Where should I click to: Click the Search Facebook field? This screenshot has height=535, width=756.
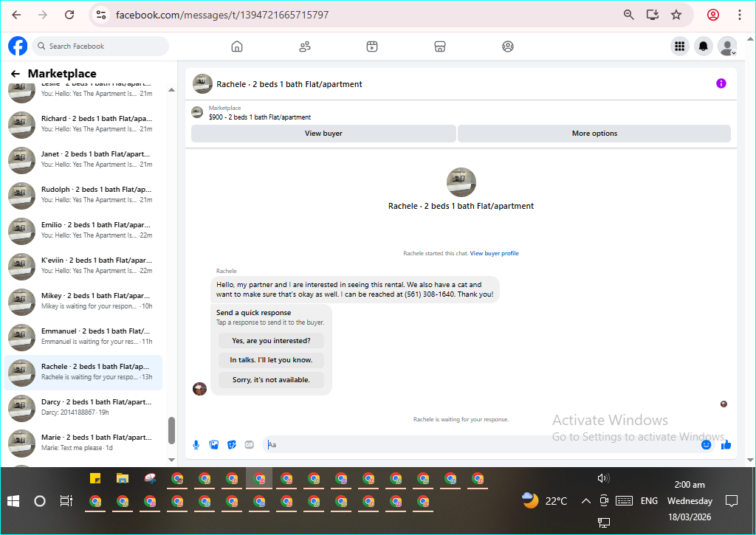click(100, 46)
